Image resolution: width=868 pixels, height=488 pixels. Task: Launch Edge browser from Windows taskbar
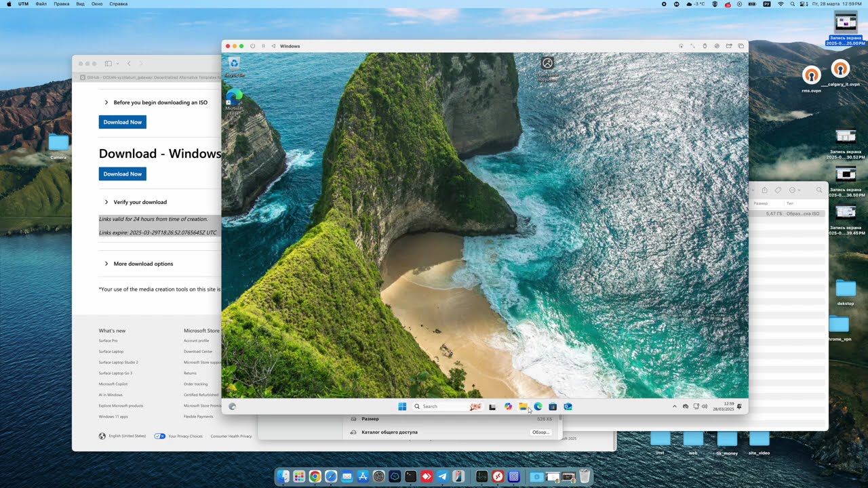point(538,407)
